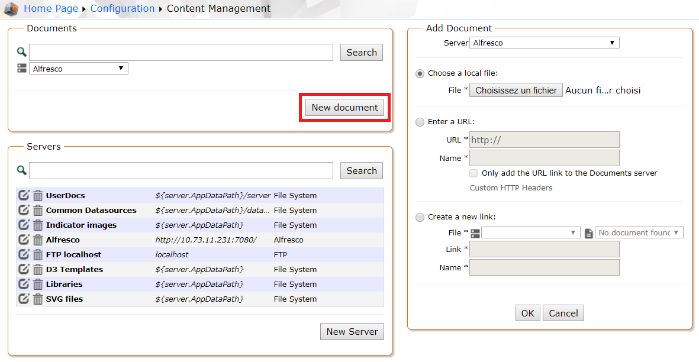Select the UserDocs server name

tap(65, 195)
